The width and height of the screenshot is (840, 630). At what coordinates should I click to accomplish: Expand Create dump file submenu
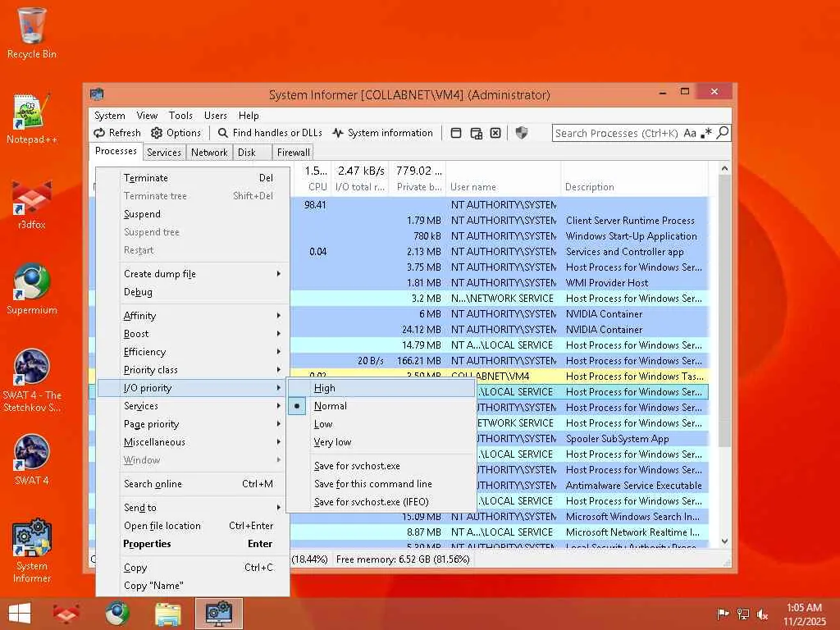click(x=194, y=274)
